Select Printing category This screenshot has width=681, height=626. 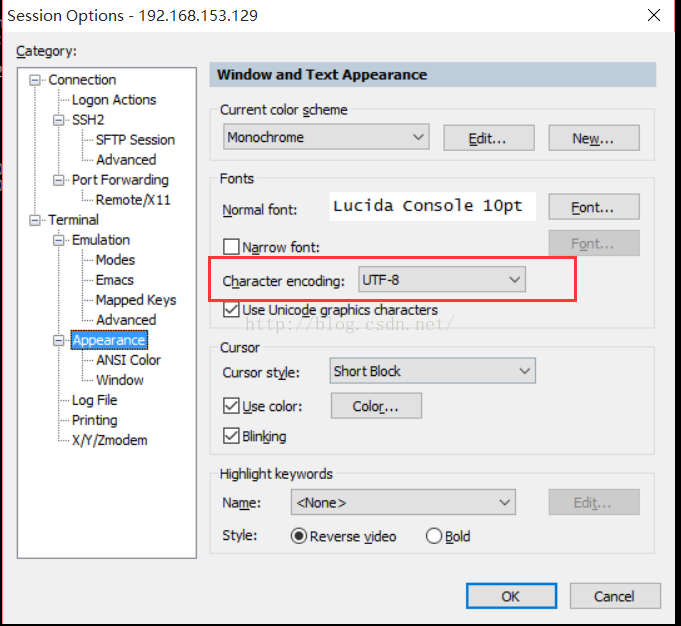point(94,420)
